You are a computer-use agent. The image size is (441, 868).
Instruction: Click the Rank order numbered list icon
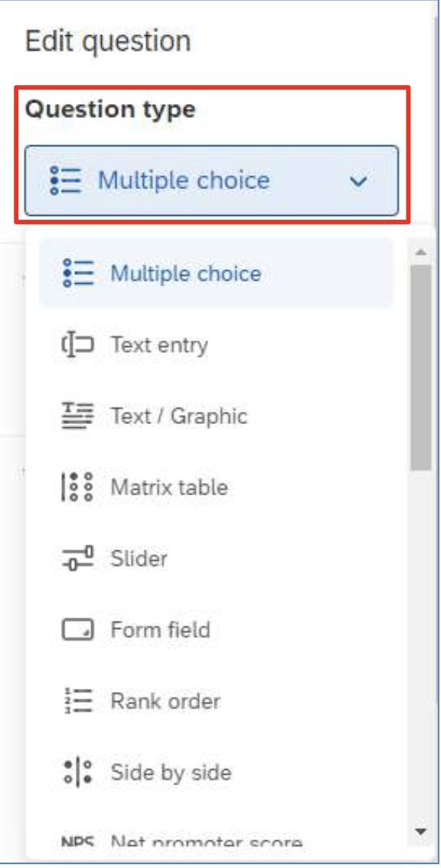click(x=78, y=701)
